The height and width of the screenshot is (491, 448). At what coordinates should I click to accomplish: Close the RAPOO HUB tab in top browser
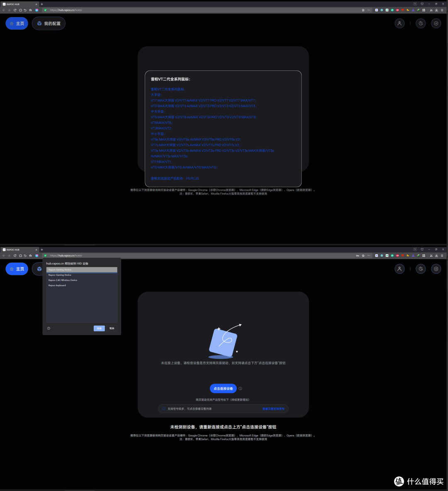(36, 4)
